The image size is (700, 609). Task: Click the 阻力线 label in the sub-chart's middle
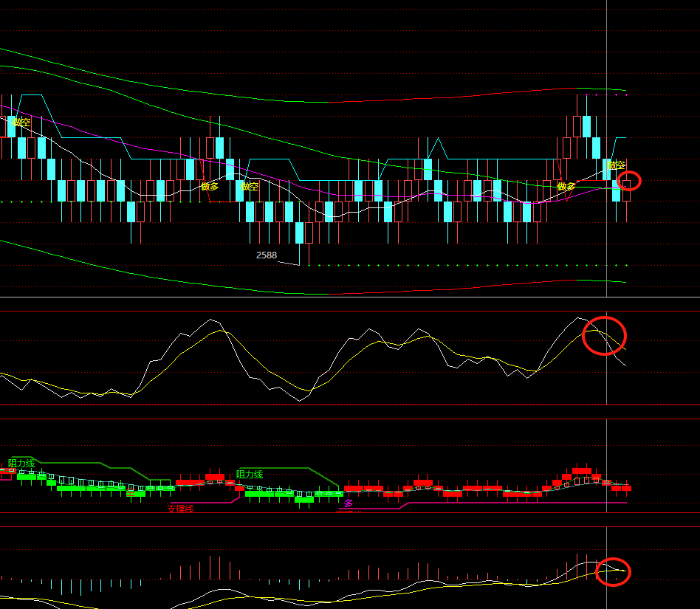click(x=250, y=474)
